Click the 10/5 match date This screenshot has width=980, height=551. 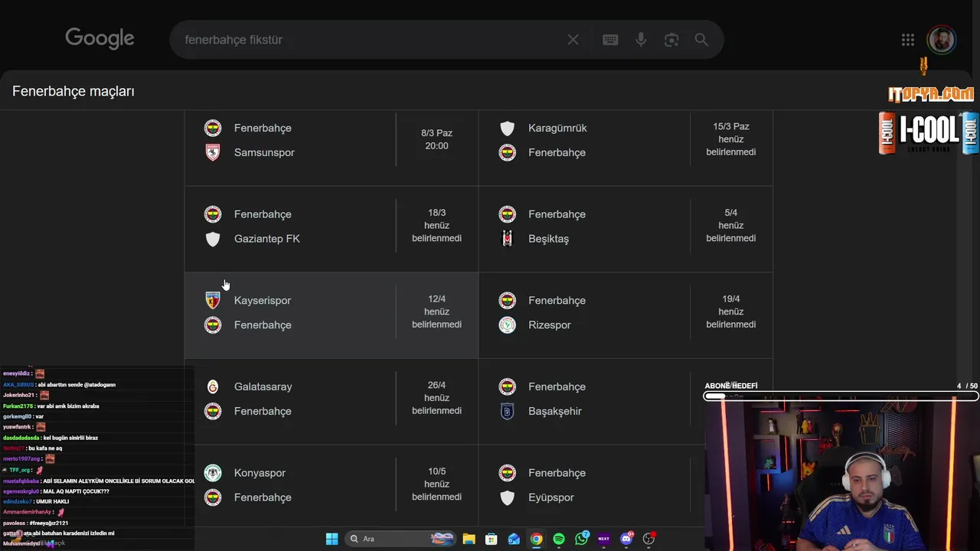click(x=436, y=471)
